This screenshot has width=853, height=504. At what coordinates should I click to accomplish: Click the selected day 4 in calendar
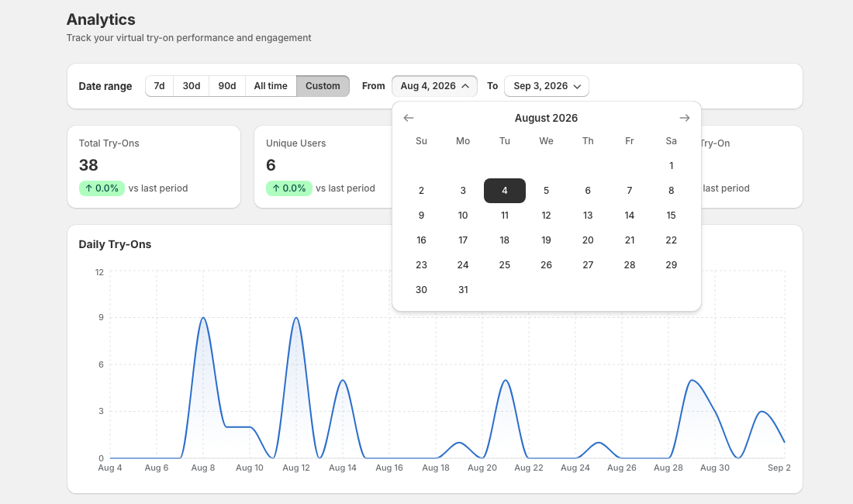tap(505, 191)
